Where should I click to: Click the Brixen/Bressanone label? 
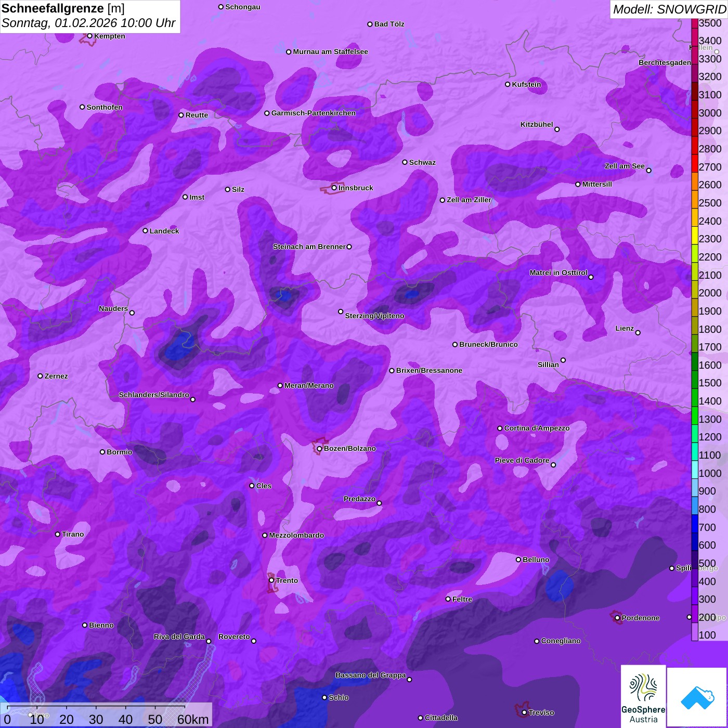(x=429, y=370)
